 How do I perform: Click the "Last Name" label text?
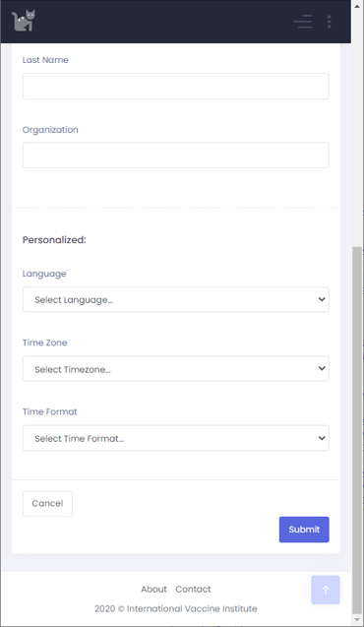[45, 60]
